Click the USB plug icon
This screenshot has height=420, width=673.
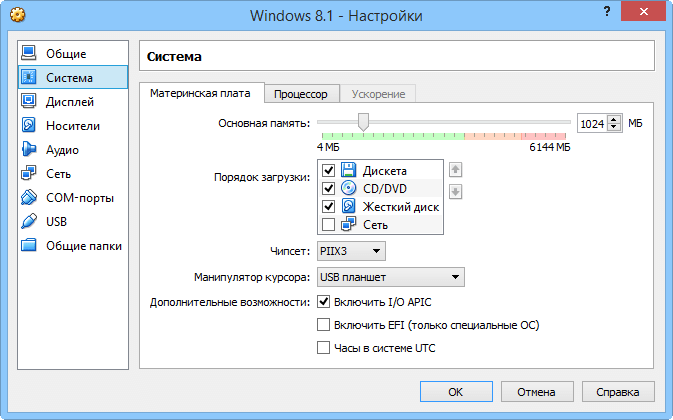click(x=29, y=221)
